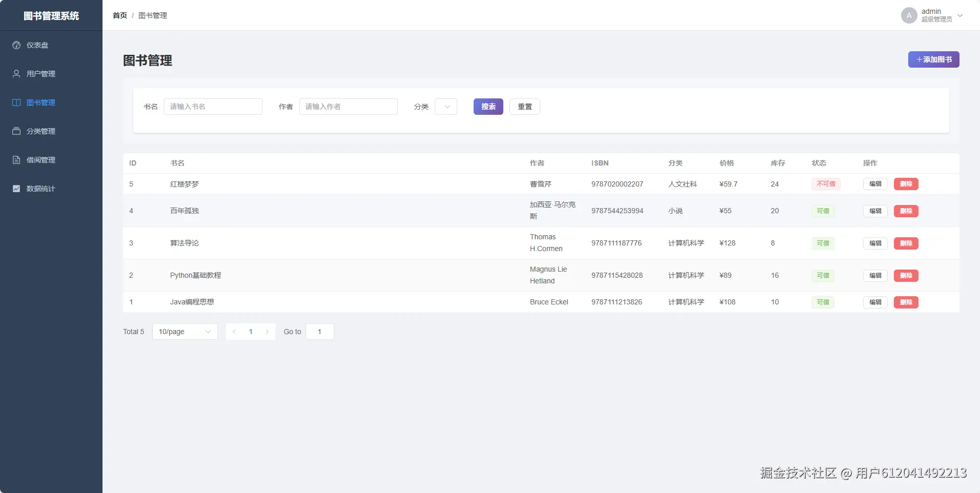Select page 1 in pagination
Viewport: 980px width, 493px height.
(251, 332)
